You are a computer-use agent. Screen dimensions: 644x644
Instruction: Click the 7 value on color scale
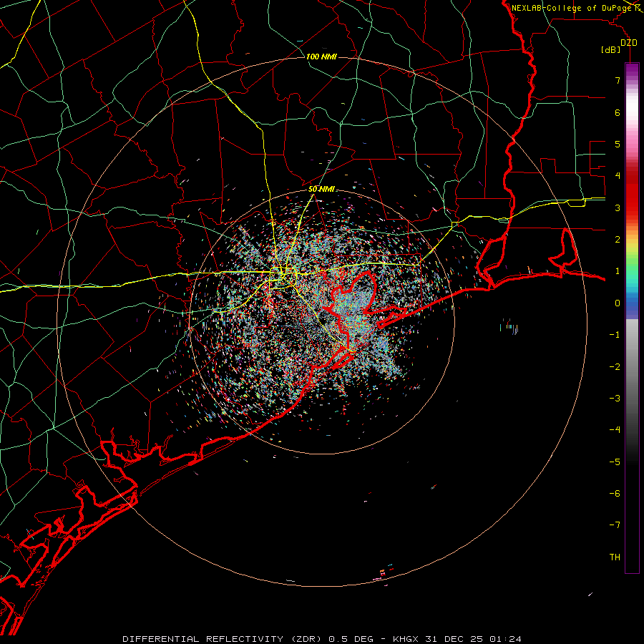[x=618, y=80]
